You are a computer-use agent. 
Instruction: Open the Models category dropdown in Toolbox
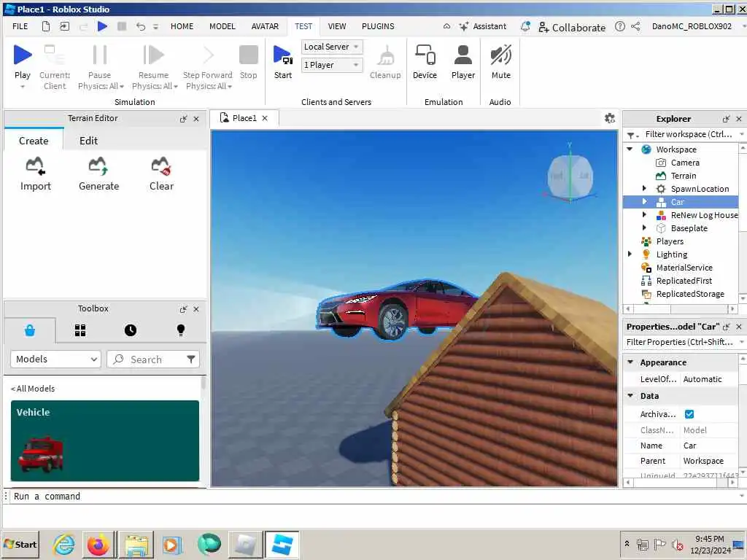click(55, 359)
